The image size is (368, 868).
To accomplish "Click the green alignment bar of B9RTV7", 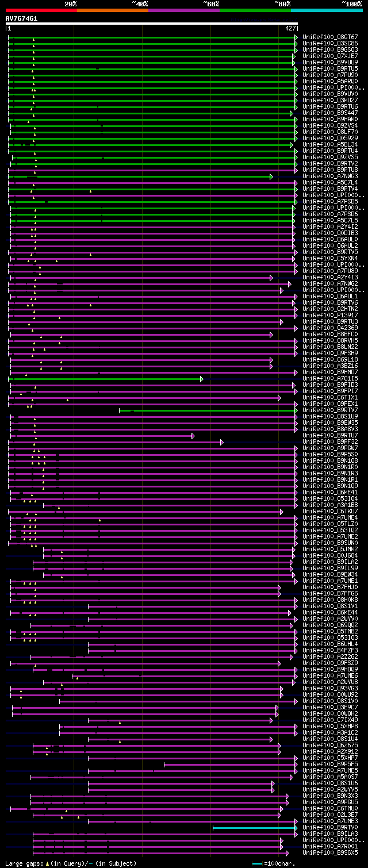I will [x=208, y=410].
